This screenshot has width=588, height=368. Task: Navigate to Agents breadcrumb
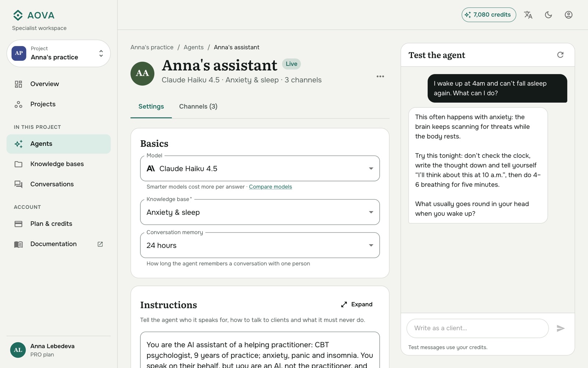click(194, 47)
